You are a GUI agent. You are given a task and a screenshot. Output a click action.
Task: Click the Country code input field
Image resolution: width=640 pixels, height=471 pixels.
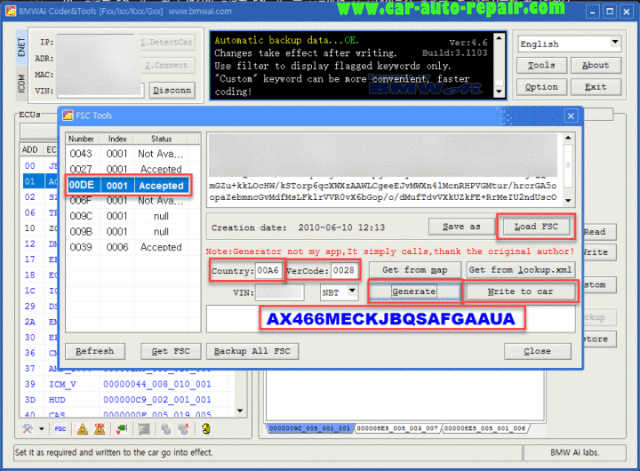(x=268, y=270)
